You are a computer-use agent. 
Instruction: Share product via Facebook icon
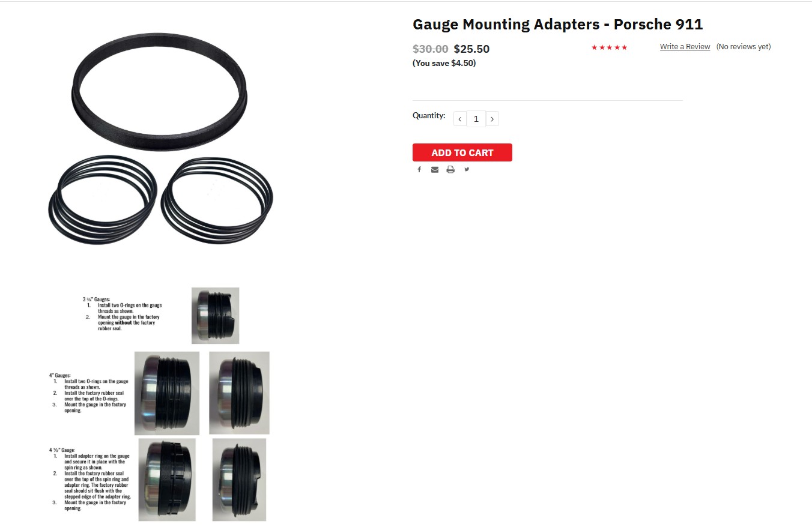419,170
